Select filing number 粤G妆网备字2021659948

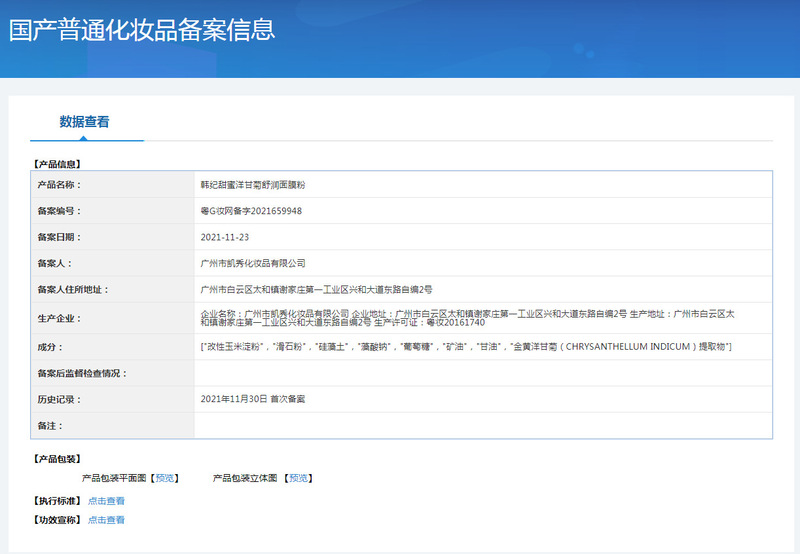coord(251,211)
